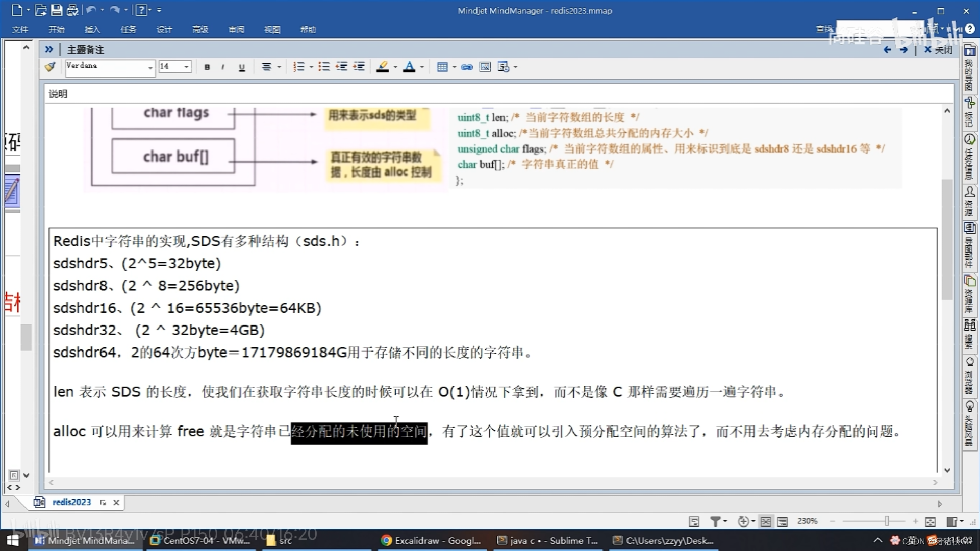The height and width of the screenshot is (551, 980).
Task: Click the format painter brush icon
Action: [x=50, y=67]
